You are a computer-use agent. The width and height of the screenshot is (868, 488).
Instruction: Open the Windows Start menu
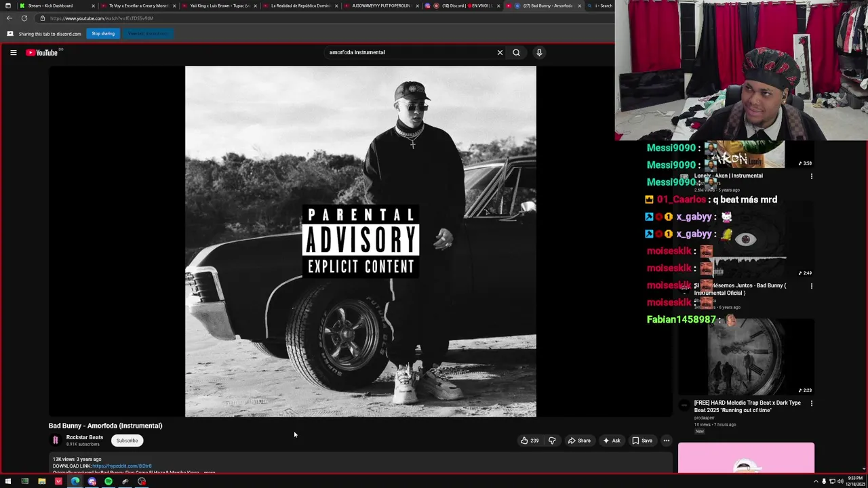pyautogui.click(x=7, y=482)
